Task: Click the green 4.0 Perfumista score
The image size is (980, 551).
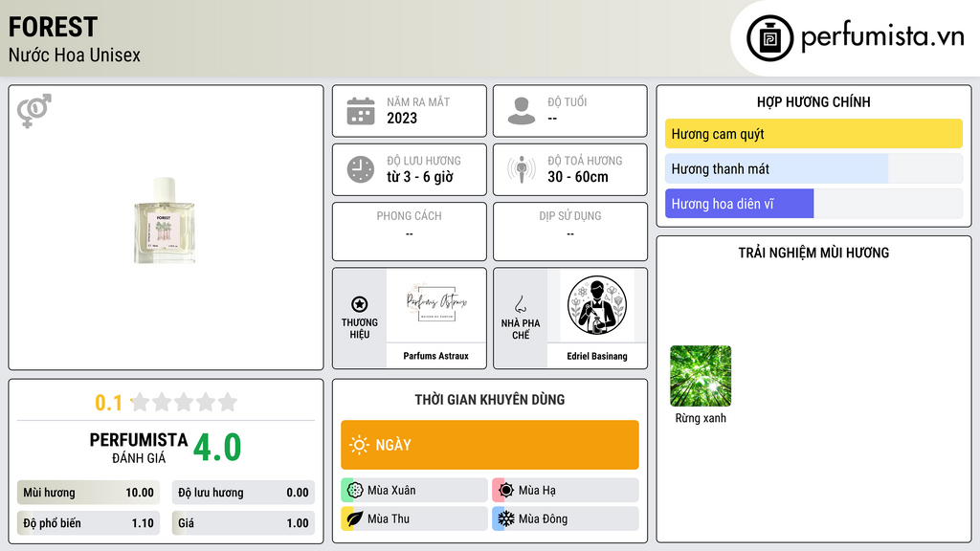Action: [217, 448]
